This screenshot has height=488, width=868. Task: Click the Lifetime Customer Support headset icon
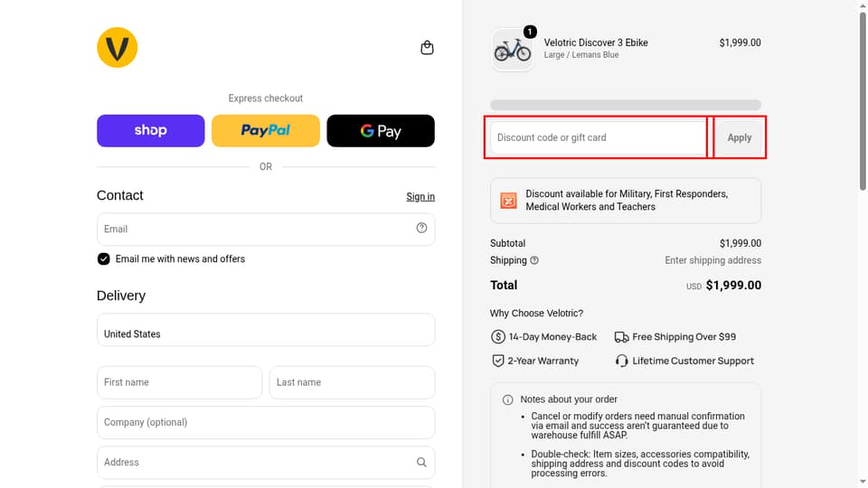(x=622, y=361)
